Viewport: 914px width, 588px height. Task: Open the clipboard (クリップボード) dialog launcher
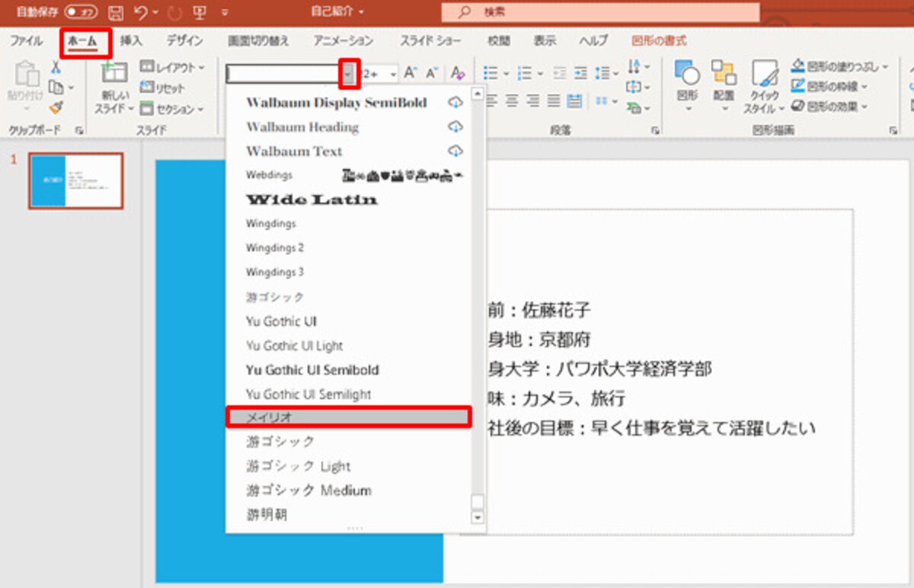[79, 131]
